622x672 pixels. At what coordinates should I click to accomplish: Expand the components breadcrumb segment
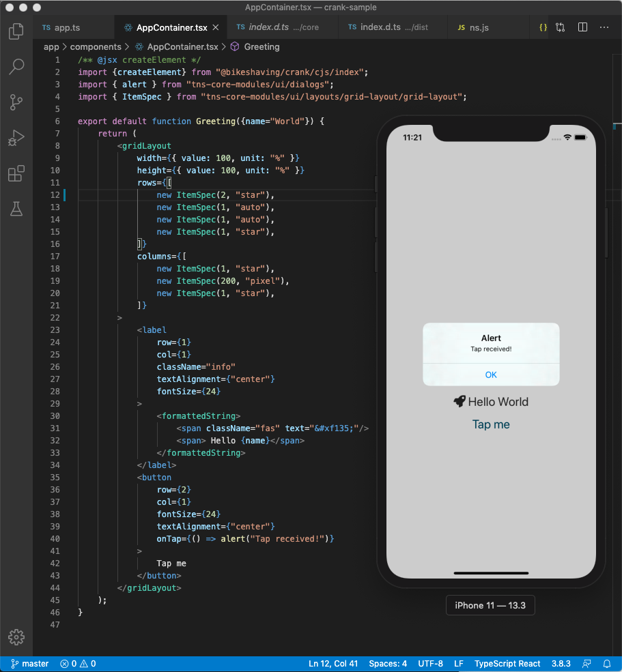[96, 46]
